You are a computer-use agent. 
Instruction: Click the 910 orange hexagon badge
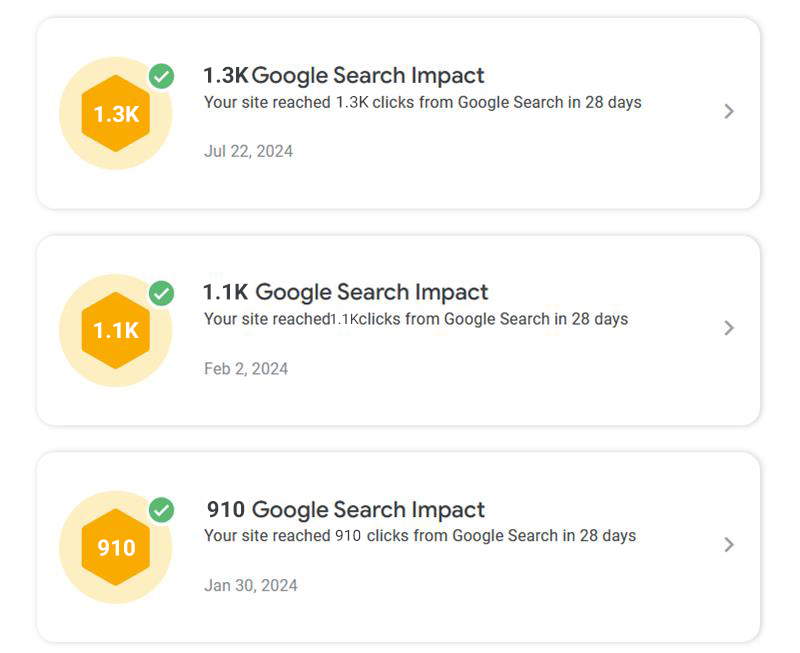coord(116,547)
